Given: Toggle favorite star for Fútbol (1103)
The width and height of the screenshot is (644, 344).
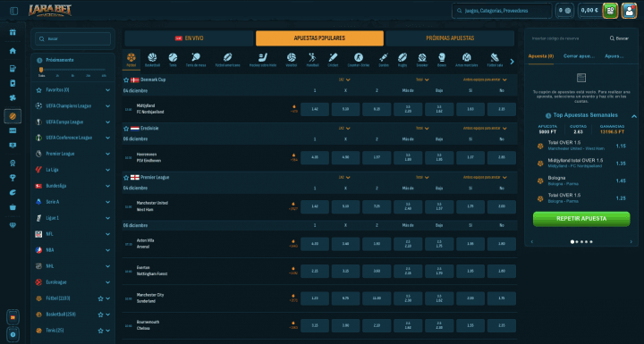Looking at the screenshot, I should pyautogui.click(x=100, y=298).
